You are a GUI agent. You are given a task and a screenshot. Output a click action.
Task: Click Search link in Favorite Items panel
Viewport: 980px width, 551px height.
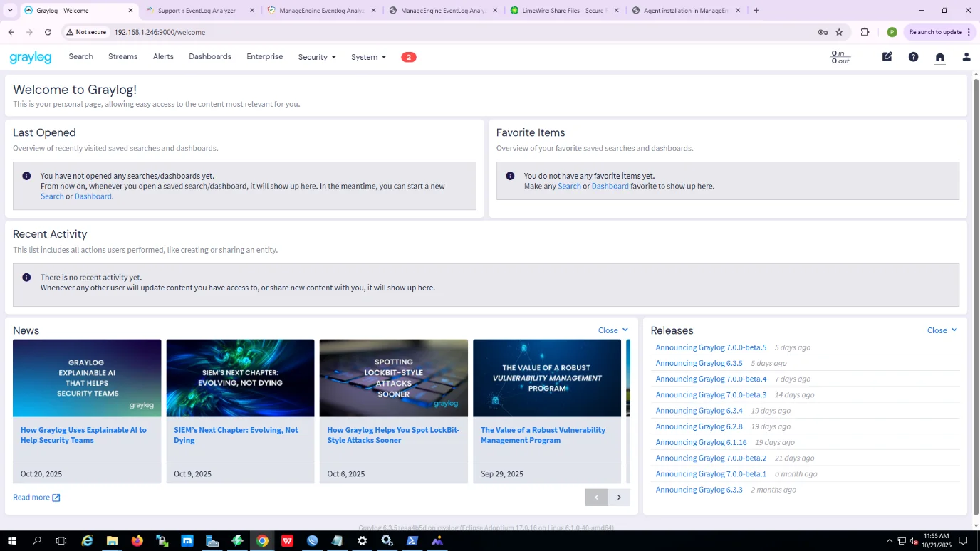point(569,186)
